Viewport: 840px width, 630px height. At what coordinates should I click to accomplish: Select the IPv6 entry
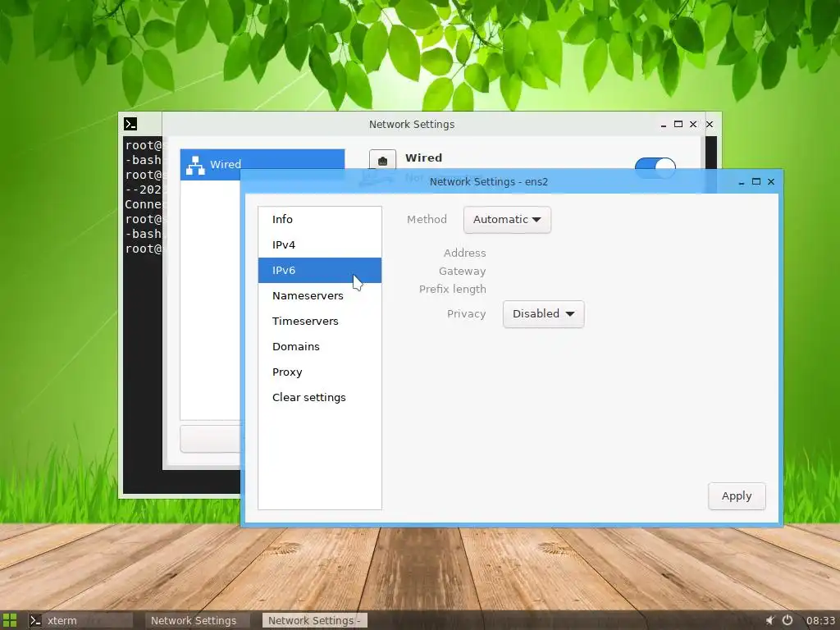319,270
